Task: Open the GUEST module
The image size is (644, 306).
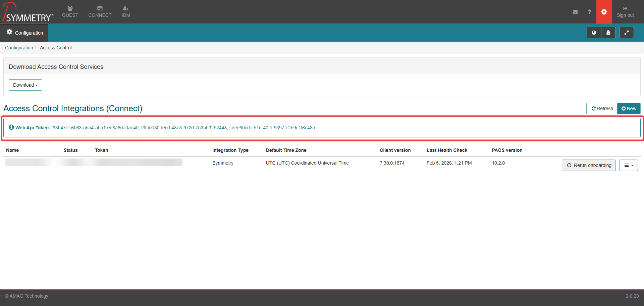Action: coord(70,12)
